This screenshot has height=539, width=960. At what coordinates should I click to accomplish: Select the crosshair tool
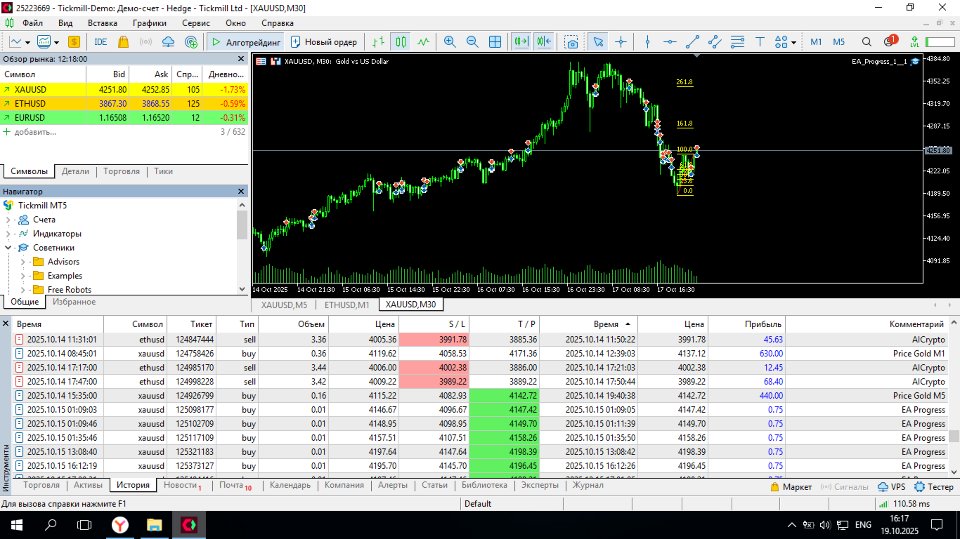point(621,42)
